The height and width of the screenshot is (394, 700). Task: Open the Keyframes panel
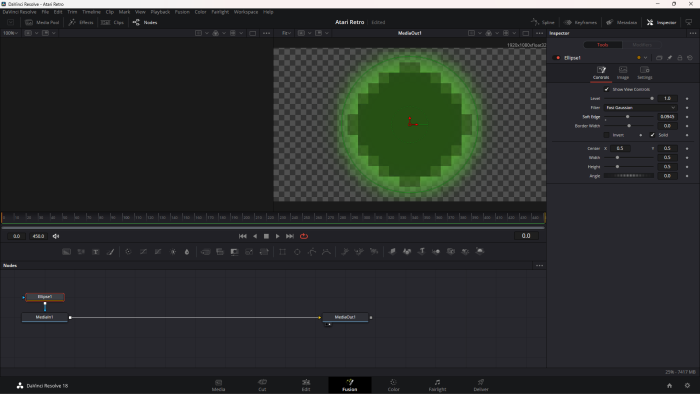click(x=580, y=22)
